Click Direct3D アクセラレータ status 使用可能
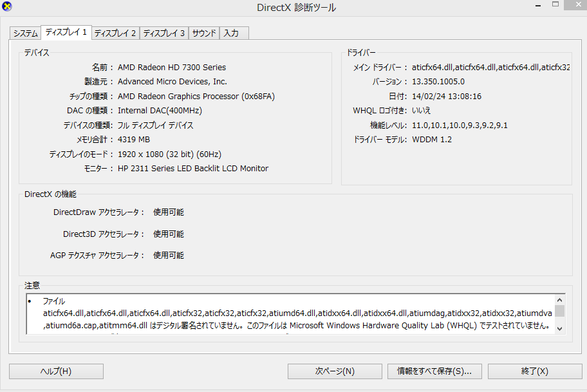The image size is (587, 392). click(x=169, y=234)
